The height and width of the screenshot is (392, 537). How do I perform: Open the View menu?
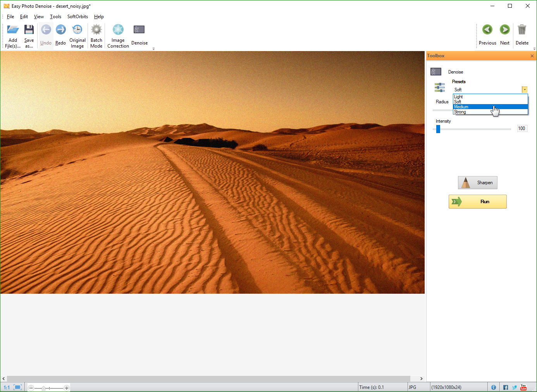click(39, 17)
